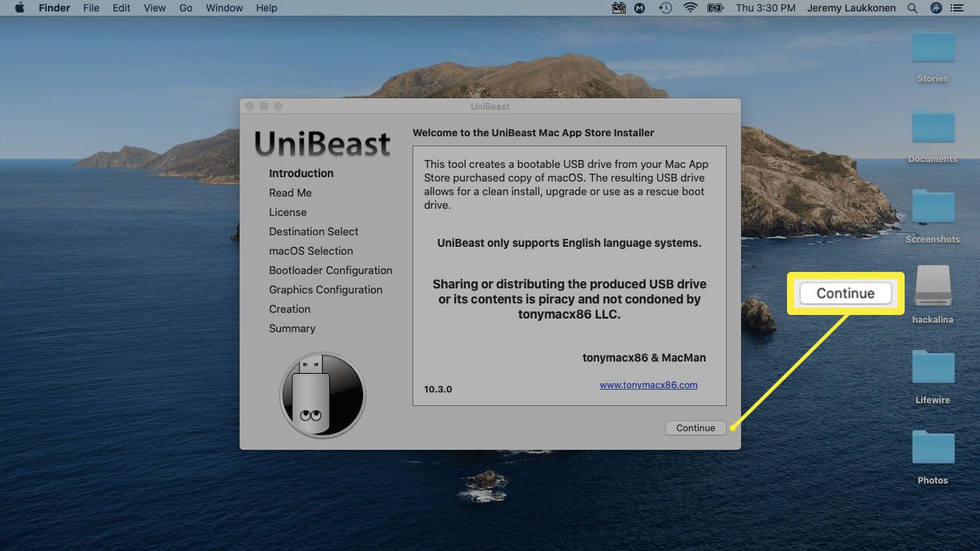This screenshot has height=551, width=980.
Task: Open the Edit menu
Action: coord(121,8)
